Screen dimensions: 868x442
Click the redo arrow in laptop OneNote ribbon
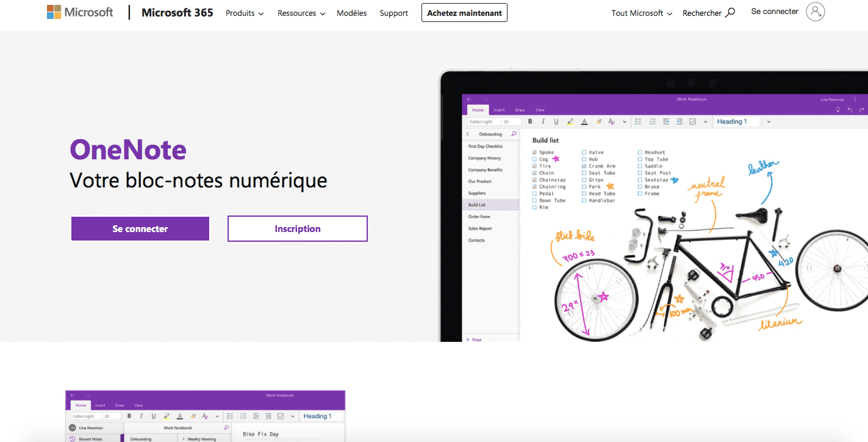coord(861,110)
